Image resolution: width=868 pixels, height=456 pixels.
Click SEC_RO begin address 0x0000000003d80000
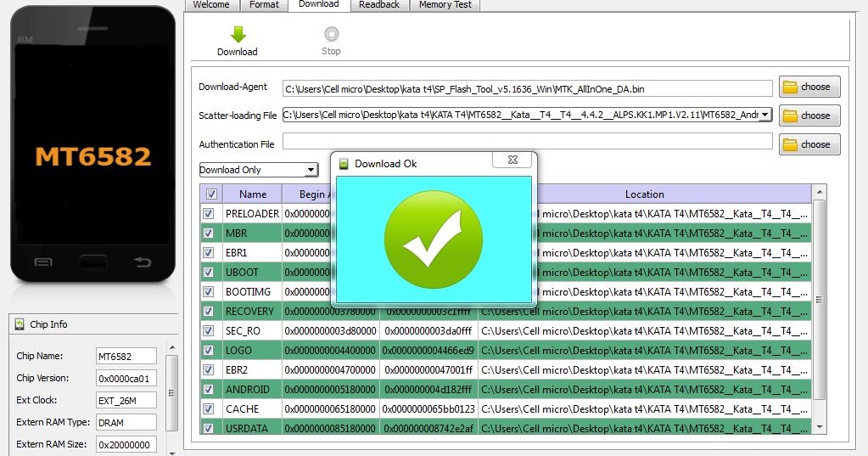330,331
